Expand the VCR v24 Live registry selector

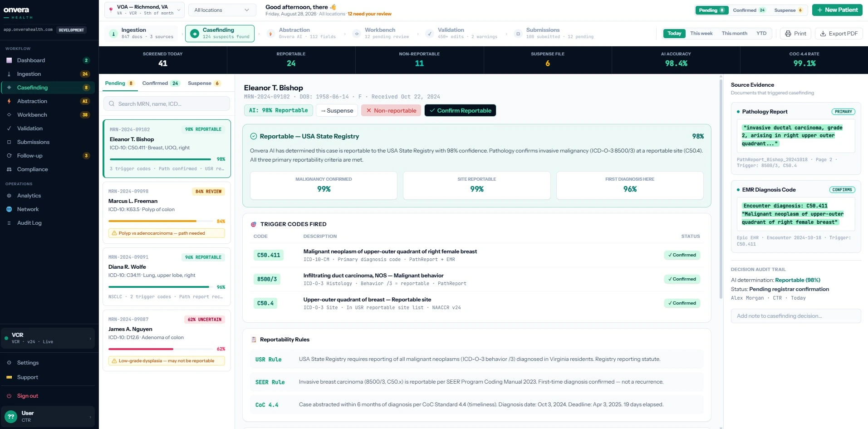click(48, 338)
